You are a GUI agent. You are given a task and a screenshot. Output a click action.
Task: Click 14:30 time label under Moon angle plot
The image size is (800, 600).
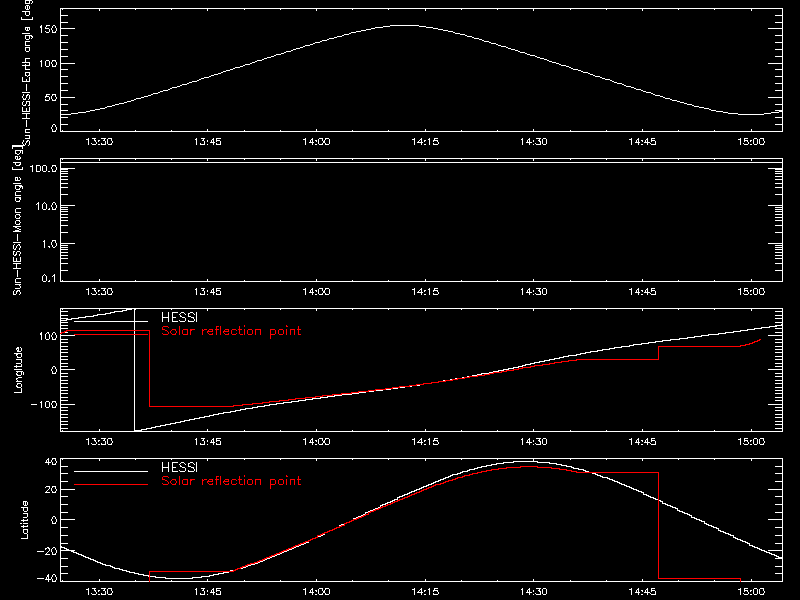point(534,292)
